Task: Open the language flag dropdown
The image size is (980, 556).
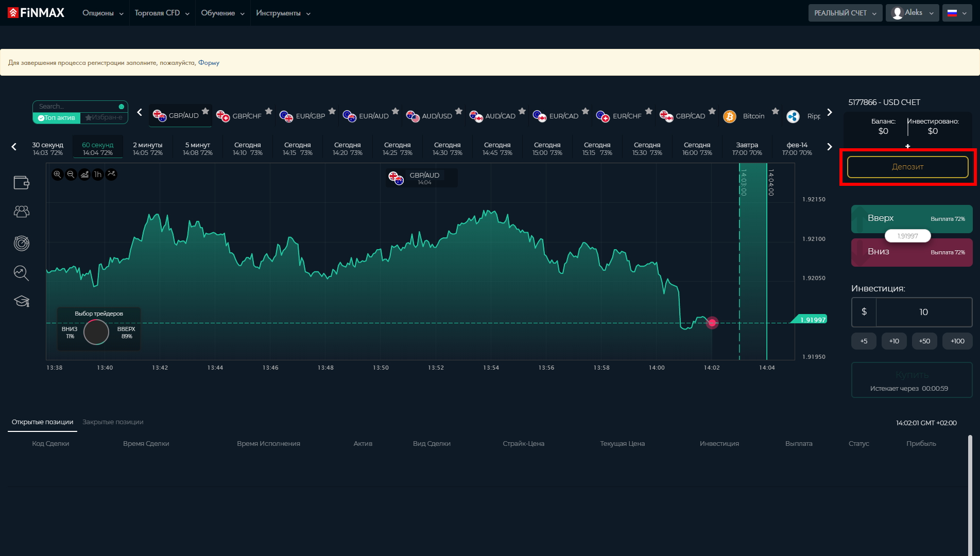Action: click(x=957, y=13)
